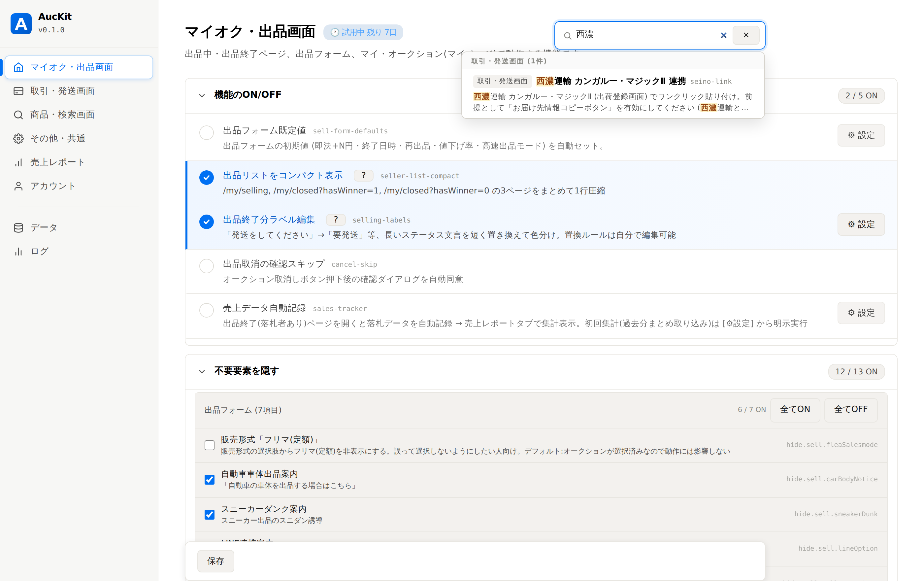Click the 出品終了分ラベル編集 title link
This screenshot has height=581, width=924.
(x=269, y=220)
